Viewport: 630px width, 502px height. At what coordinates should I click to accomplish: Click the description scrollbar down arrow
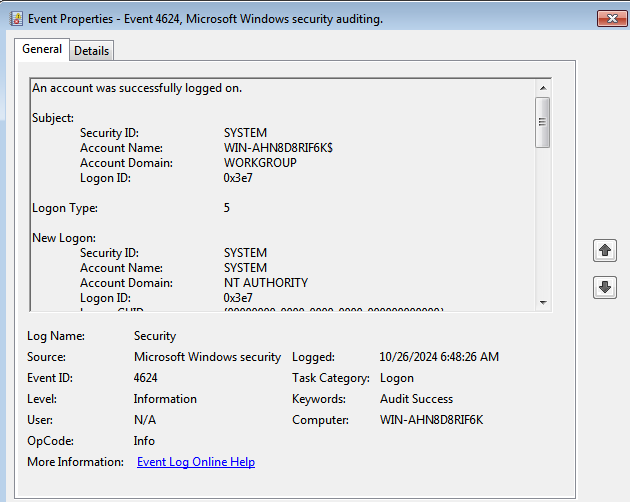coord(543,302)
